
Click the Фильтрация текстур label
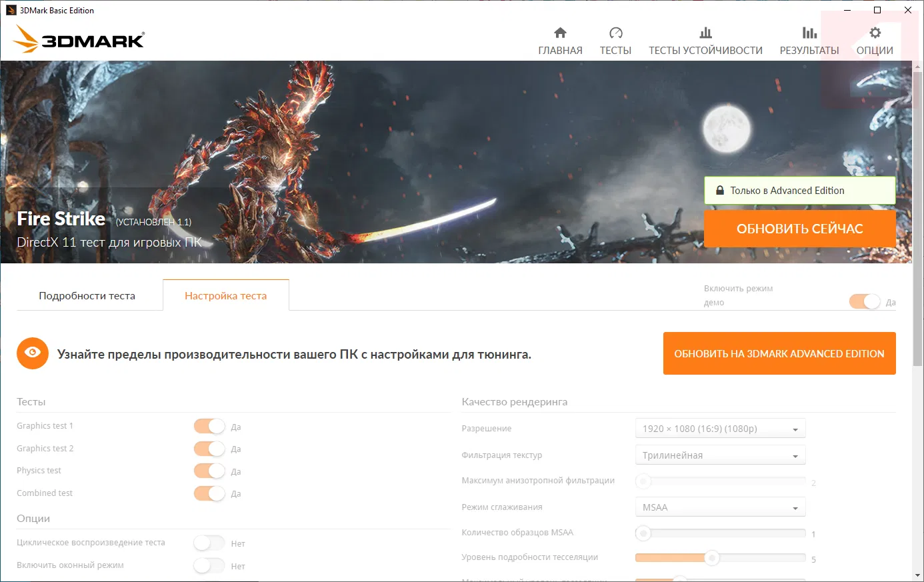pyautogui.click(x=502, y=455)
